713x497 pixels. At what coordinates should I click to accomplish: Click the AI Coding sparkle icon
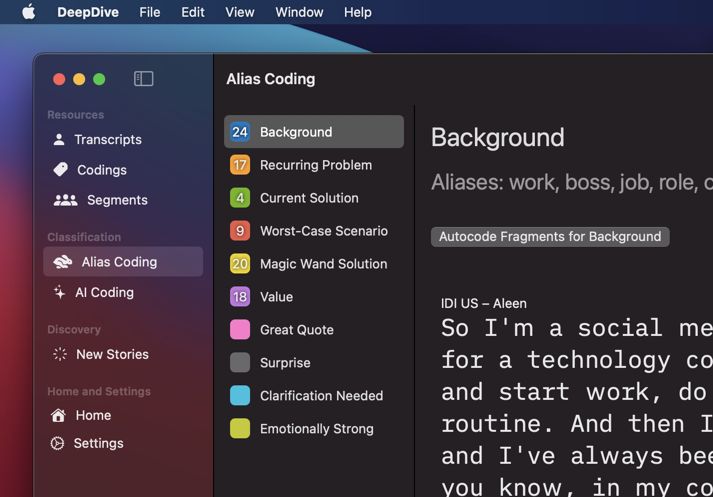[59, 292]
